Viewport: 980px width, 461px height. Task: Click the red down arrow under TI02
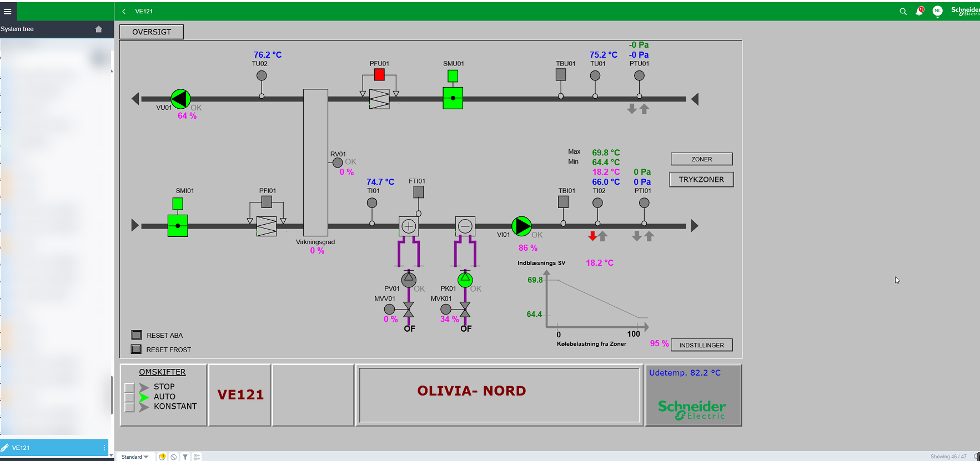pos(592,236)
